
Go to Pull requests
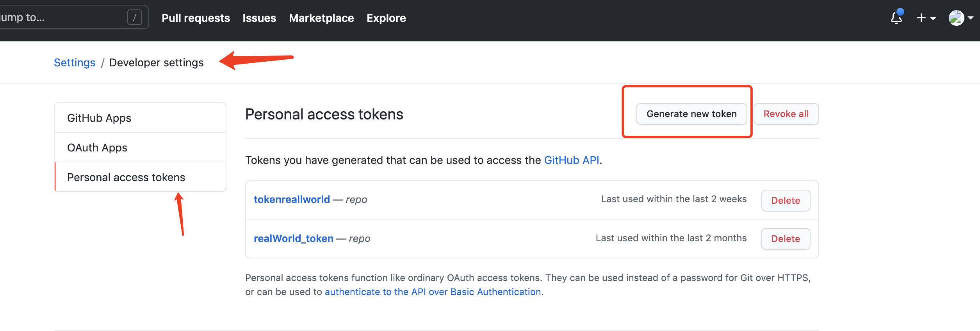pyautogui.click(x=196, y=18)
